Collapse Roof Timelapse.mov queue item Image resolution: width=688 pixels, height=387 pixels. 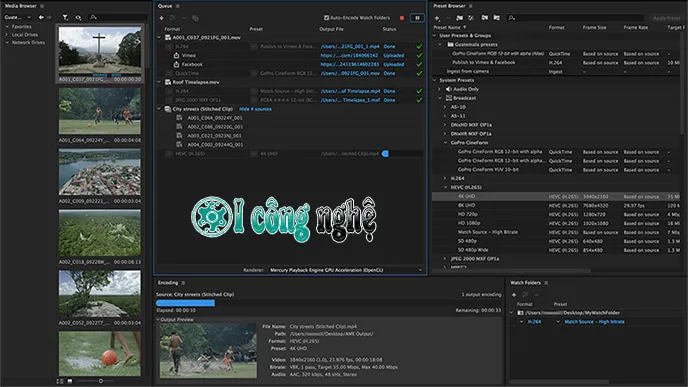(x=159, y=82)
